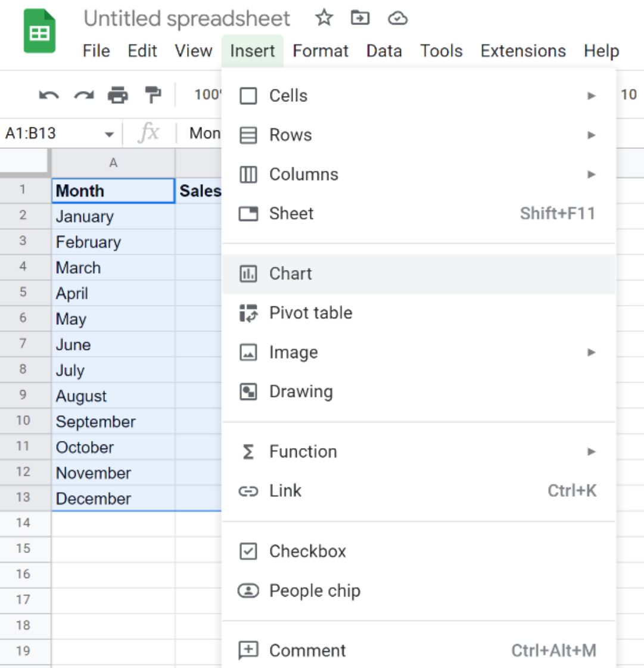This screenshot has width=644, height=668.
Task: Click the Sales header cell
Action: (199, 191)
